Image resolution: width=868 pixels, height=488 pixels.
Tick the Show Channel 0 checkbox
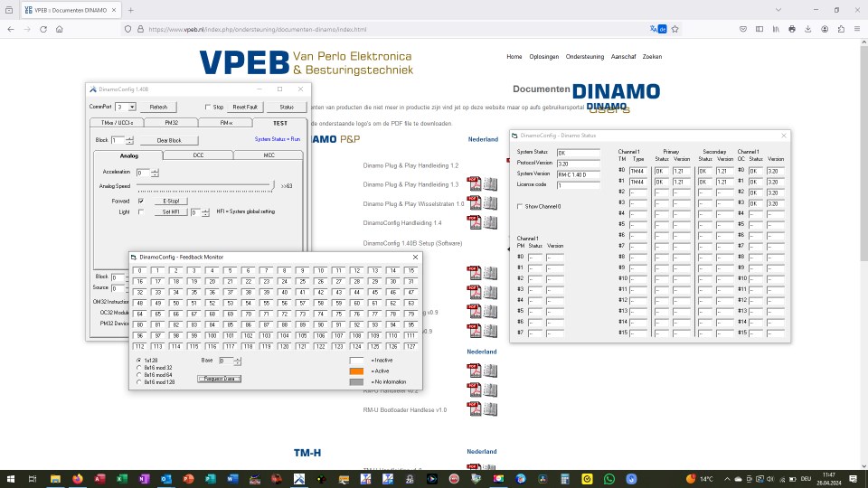click(519, 206)
